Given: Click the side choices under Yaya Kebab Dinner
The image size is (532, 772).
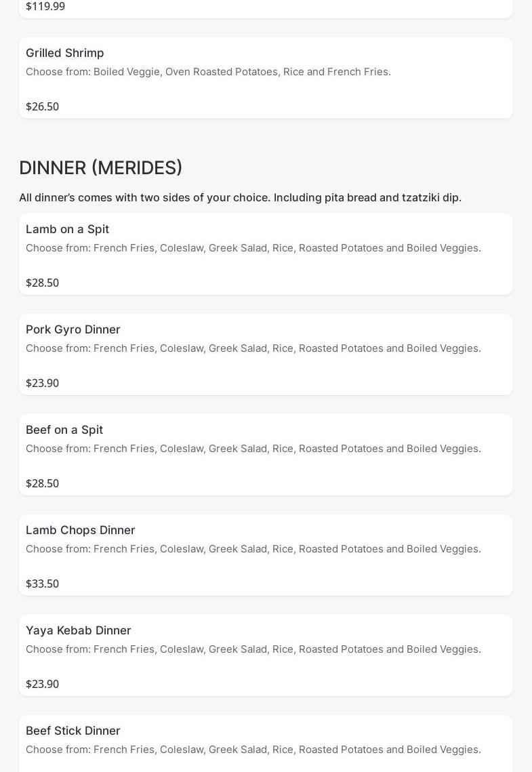Looking at the screenshot, I should [253, 649].
